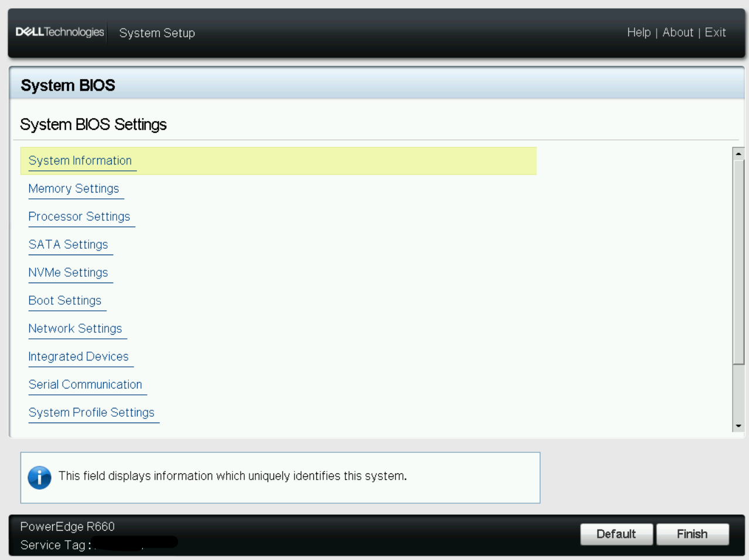Open Integrated Devices

(x=78, y=357)
